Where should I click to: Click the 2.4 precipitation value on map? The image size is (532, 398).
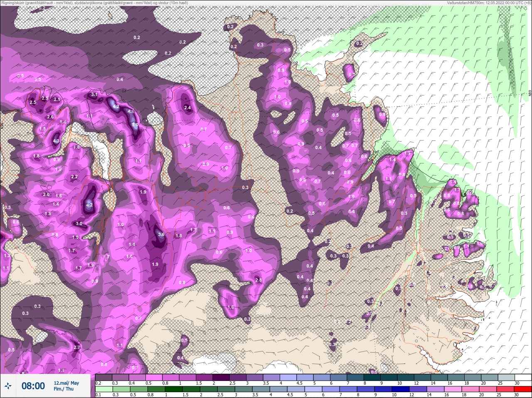[187, 108]
